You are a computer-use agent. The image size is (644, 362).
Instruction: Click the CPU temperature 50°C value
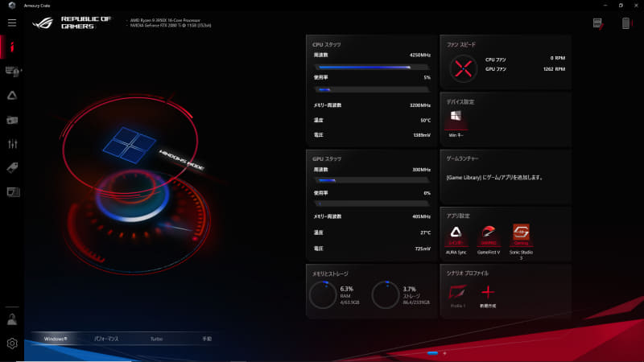click(425, 120)
